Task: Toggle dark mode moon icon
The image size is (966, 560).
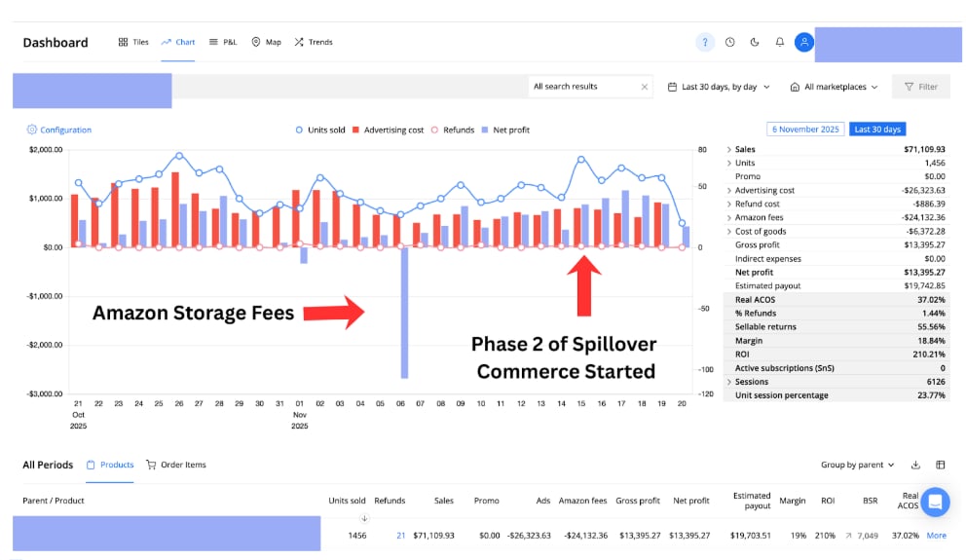Action: pos(755,42)
